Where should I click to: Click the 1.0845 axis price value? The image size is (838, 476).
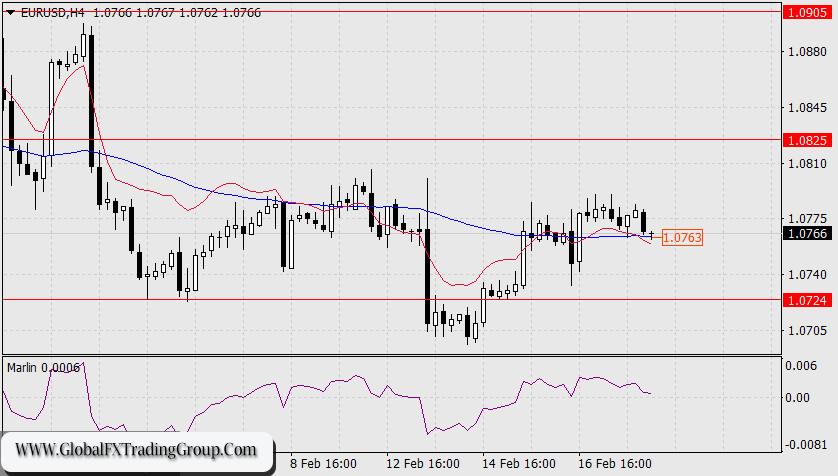click(808, 108)
